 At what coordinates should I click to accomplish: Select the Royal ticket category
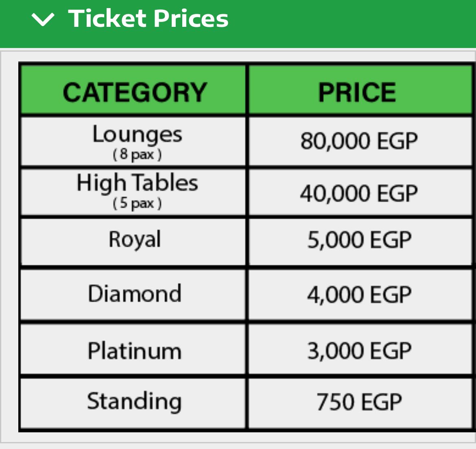[135, 240]
